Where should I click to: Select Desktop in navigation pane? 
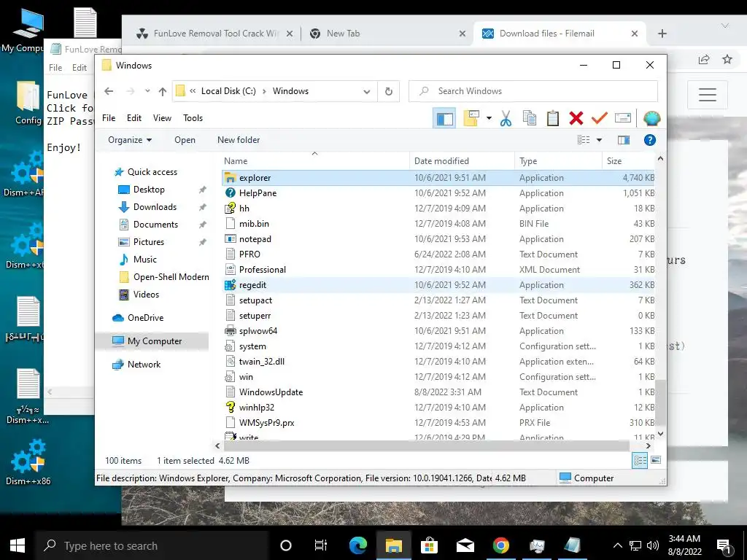tap(149, 190)
